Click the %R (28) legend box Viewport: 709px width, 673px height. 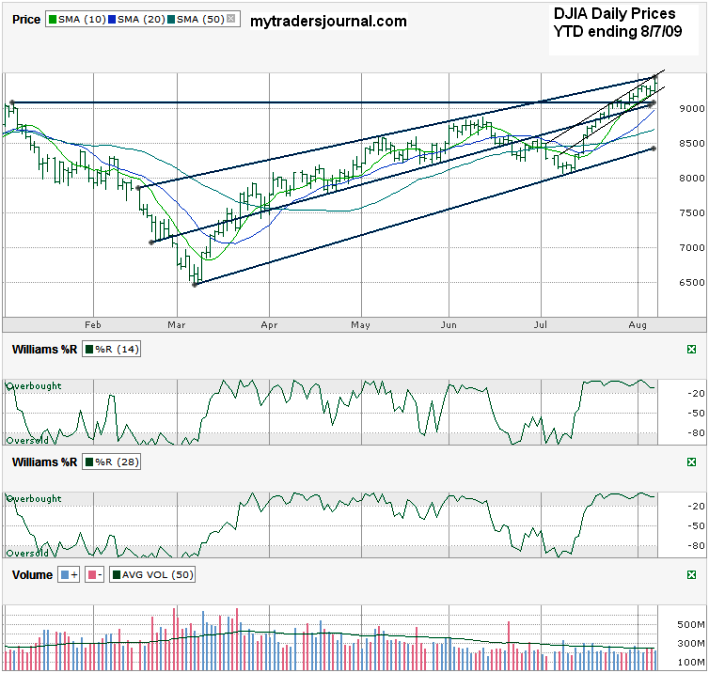coord(111,462)
